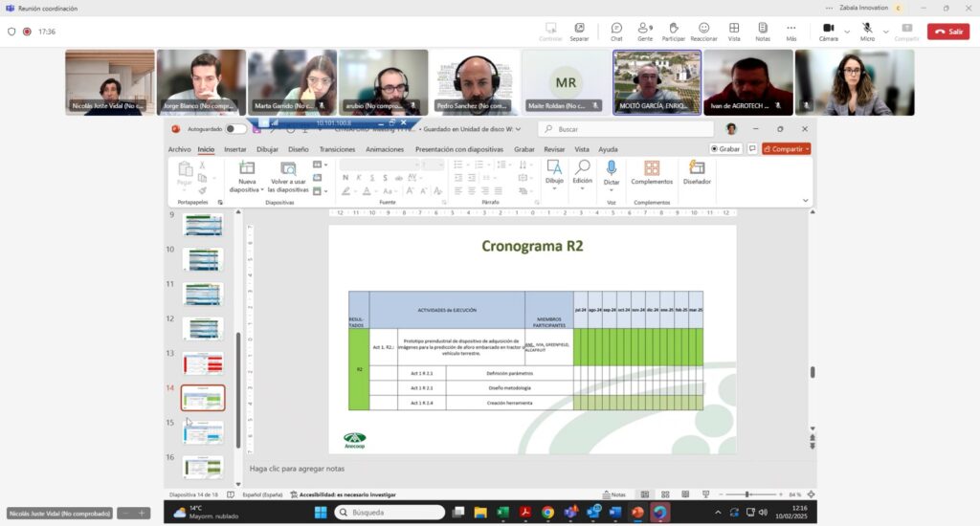Switch to the Dibujar ribbon tab
980x526 pixels.
pos(267,149)
